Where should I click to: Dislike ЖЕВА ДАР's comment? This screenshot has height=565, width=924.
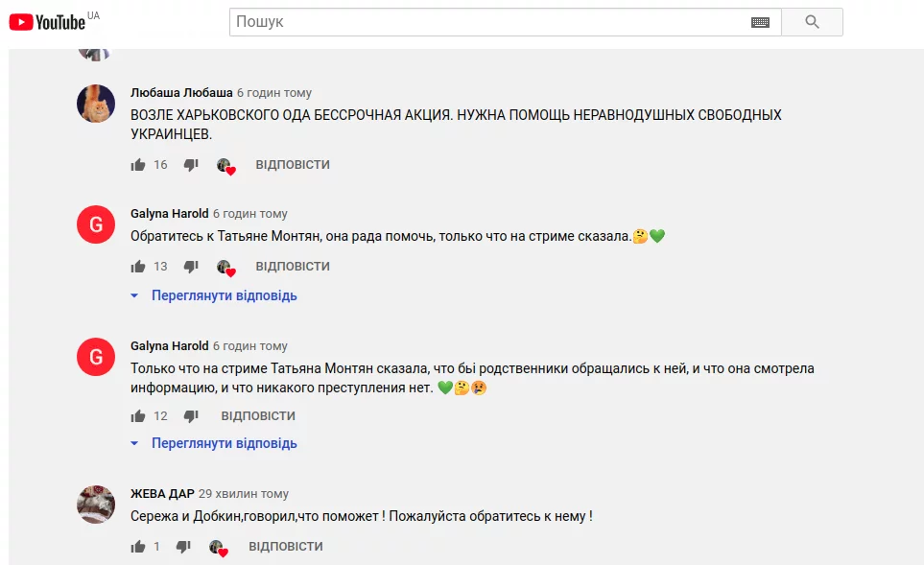[x=183, y=547]
